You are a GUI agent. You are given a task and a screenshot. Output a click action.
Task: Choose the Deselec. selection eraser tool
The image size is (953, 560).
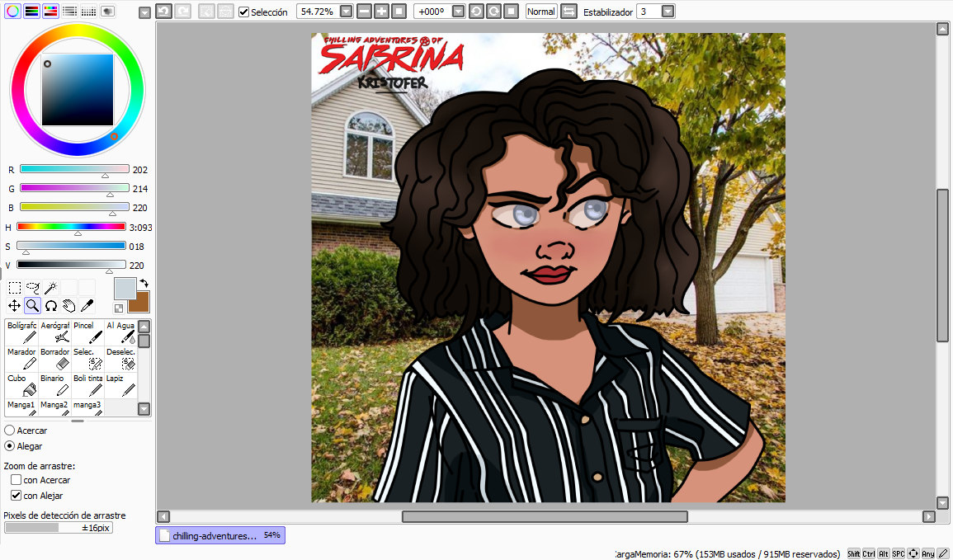pyautogui.click(x=120, y=359)
